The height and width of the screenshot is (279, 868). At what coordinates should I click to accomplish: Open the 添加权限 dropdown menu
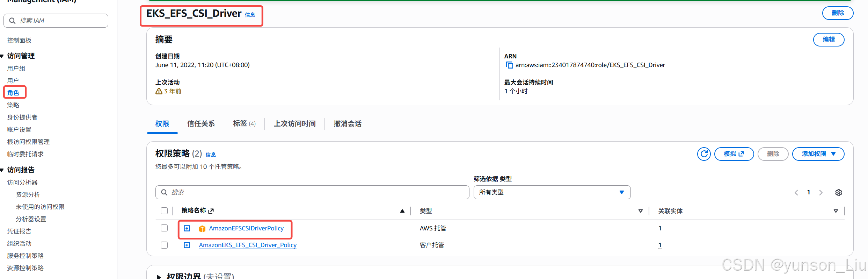pyautogui.click(x=818, y=154)
